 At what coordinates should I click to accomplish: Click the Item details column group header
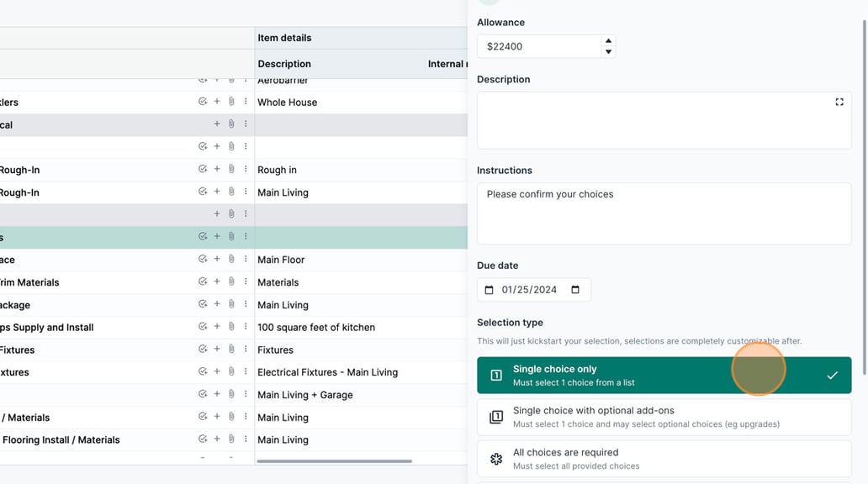click(284, 38)
